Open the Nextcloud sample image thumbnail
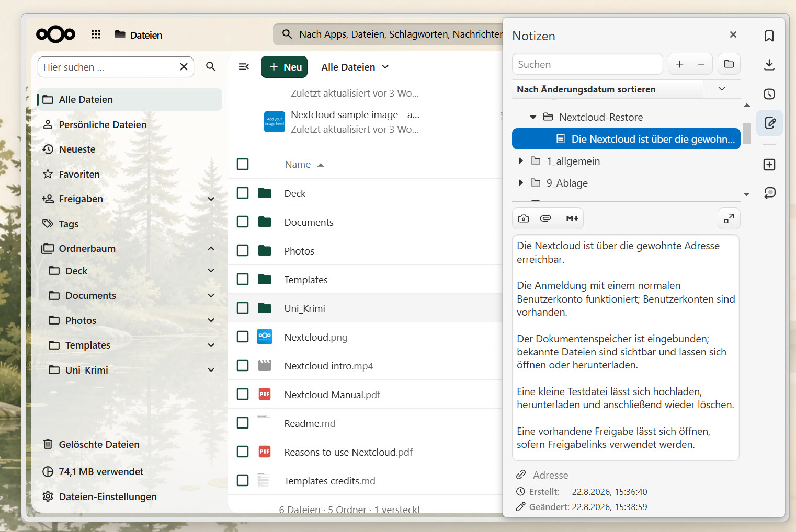 (x=275, y=122)
